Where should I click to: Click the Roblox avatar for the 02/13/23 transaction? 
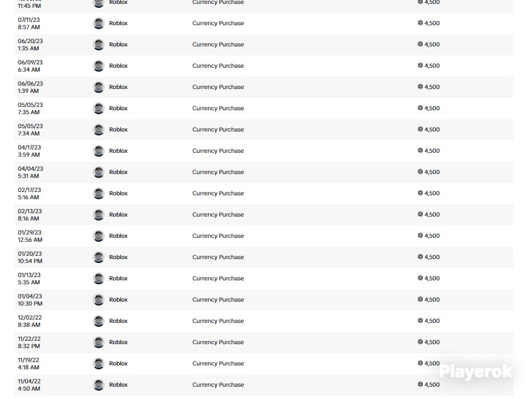pyautogui.click(x=98, y=214)
